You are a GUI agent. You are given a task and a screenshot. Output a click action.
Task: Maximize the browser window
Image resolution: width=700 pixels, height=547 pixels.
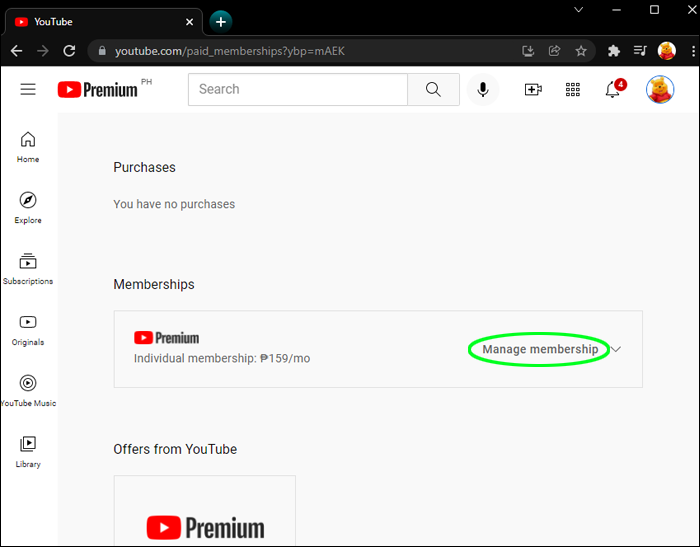click(654, 10)
